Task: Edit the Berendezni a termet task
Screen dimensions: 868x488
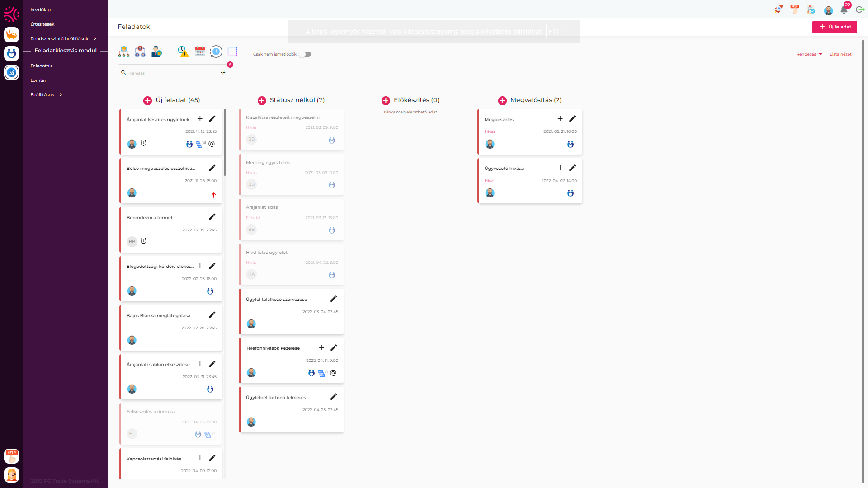Action: [x=212, y=217]
